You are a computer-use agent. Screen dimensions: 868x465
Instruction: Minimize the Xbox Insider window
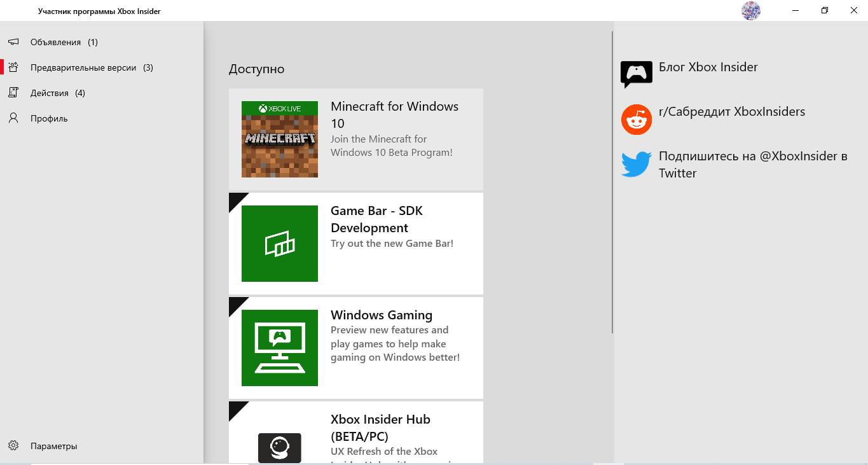(796, 10)
